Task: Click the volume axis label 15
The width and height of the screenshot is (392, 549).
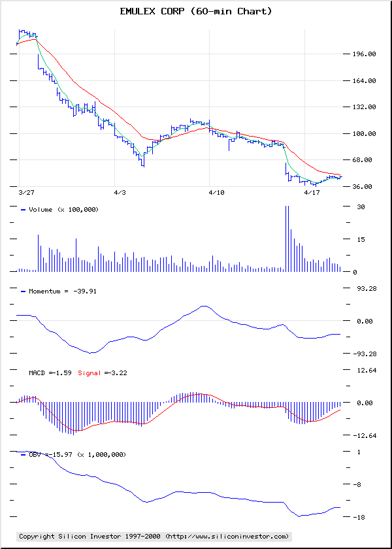Action: click(360, 239)
